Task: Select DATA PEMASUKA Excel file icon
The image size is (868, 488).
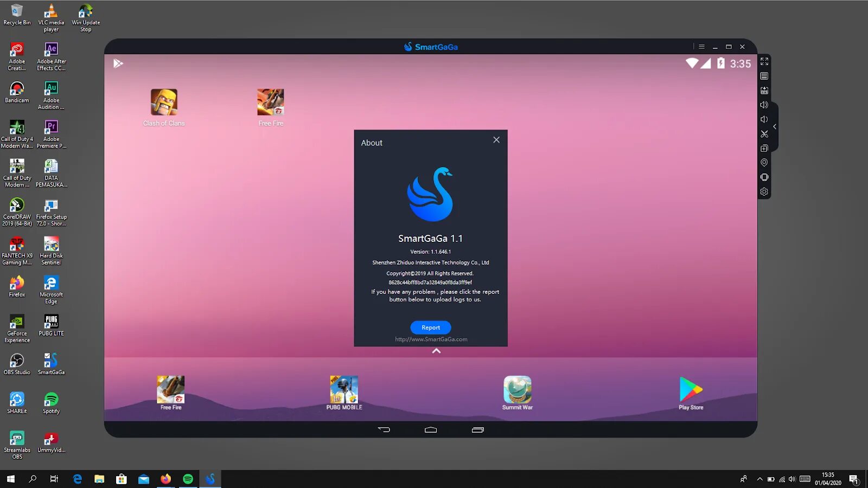Action: click(x=51, y=174)
